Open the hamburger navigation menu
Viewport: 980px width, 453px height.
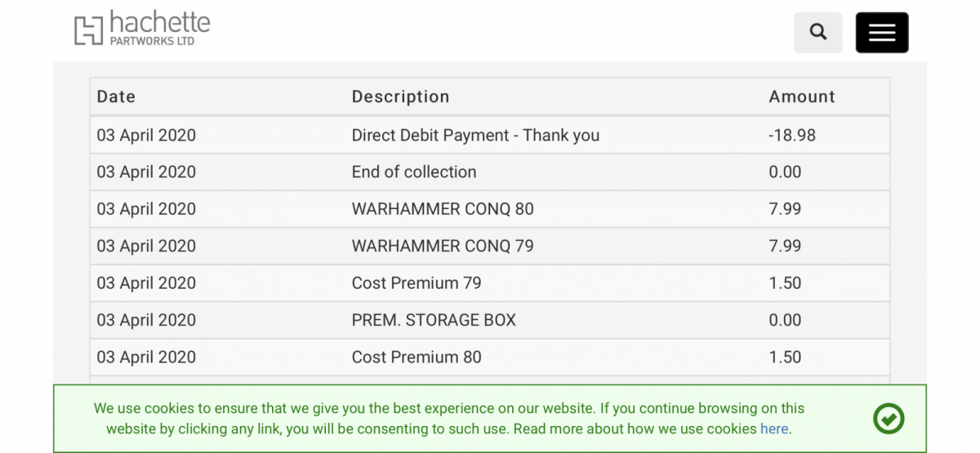pos(882,33)
